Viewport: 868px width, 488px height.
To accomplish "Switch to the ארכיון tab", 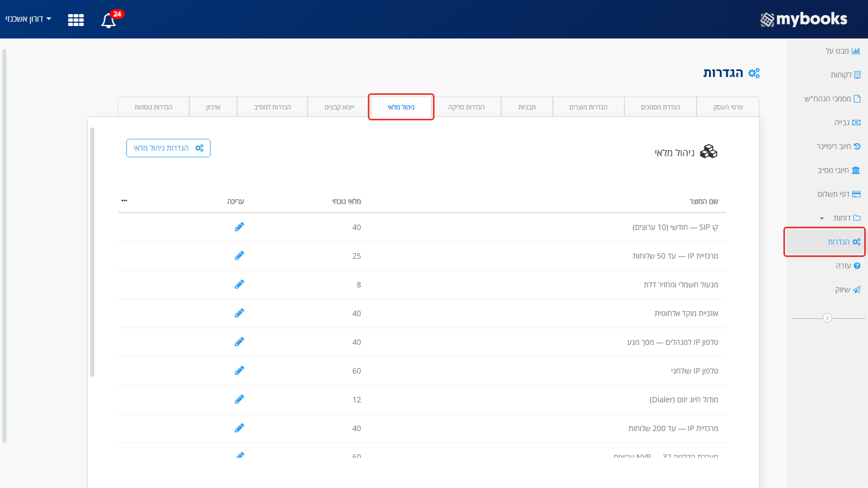I will point(213,107).
